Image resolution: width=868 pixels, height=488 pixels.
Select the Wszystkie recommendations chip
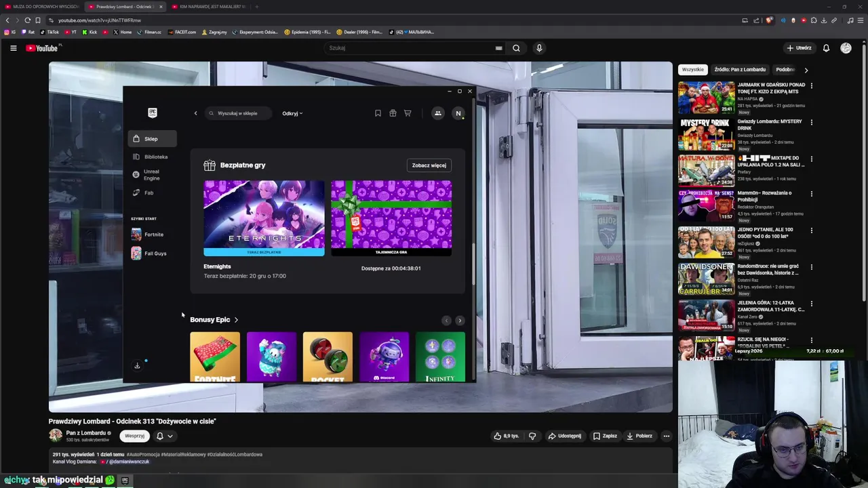coord(692,69)
